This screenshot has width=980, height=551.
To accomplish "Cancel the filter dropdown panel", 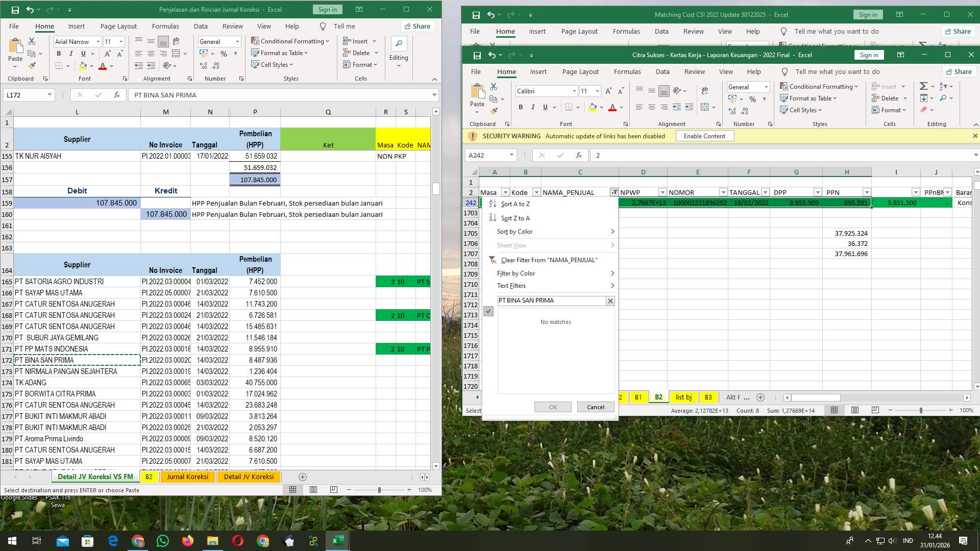I will pyautogui.click(x=595, y=407).
